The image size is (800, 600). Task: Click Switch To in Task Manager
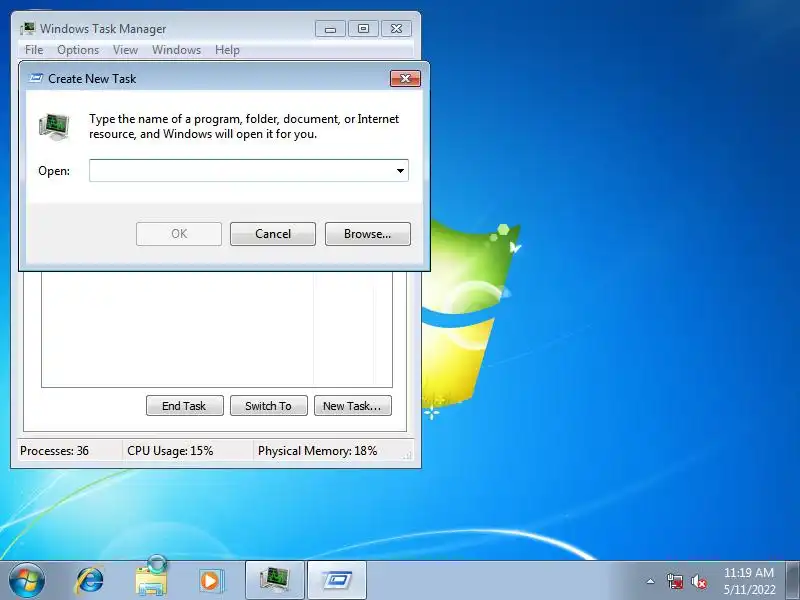269,406
